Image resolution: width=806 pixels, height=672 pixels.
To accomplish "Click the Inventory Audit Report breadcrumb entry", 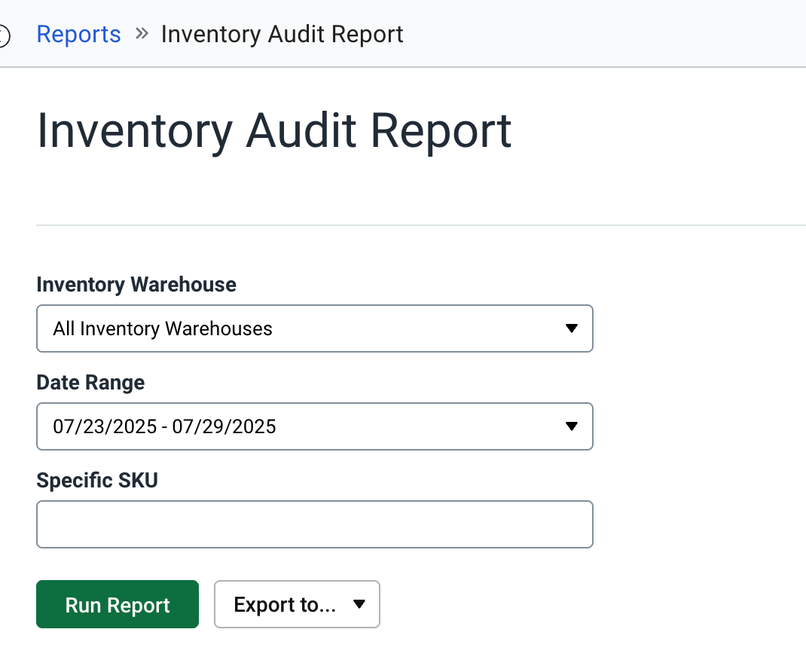I will click(282, 34).
